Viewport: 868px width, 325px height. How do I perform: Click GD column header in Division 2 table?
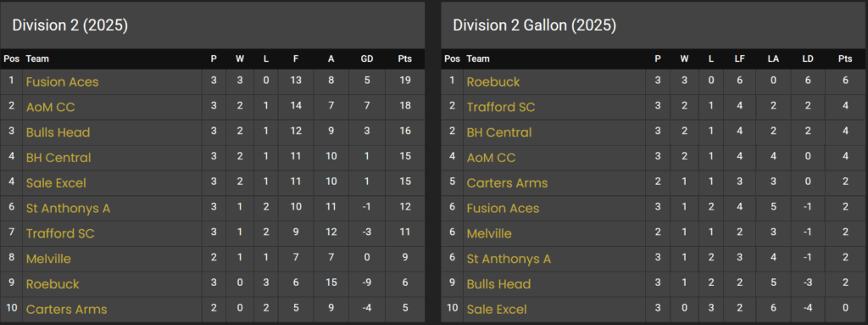(x=366, y=59)
